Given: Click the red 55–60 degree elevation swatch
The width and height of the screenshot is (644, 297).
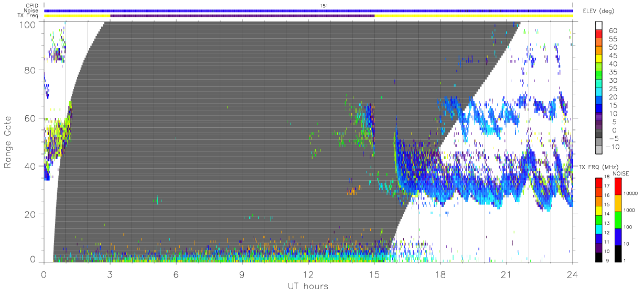Looking at the screenshot, I should [x=600, y=35].
